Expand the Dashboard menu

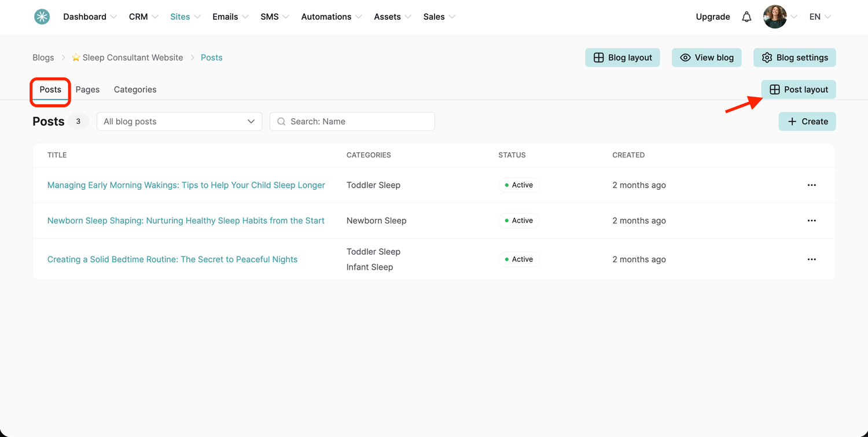pos(90,17)
